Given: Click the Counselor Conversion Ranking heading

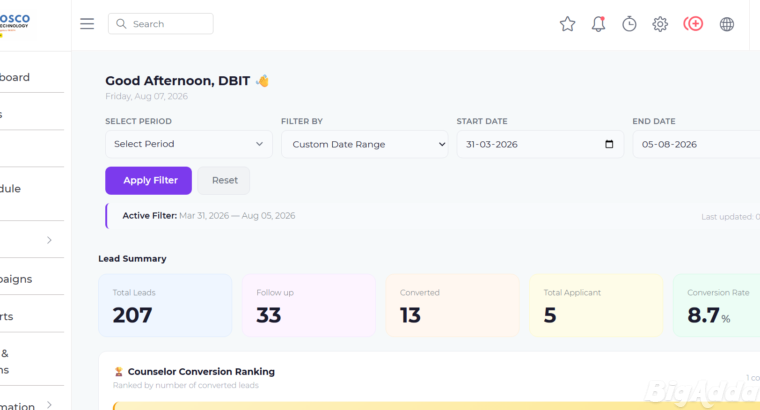Looking at the screenshot, I should (x=201, y=372).
